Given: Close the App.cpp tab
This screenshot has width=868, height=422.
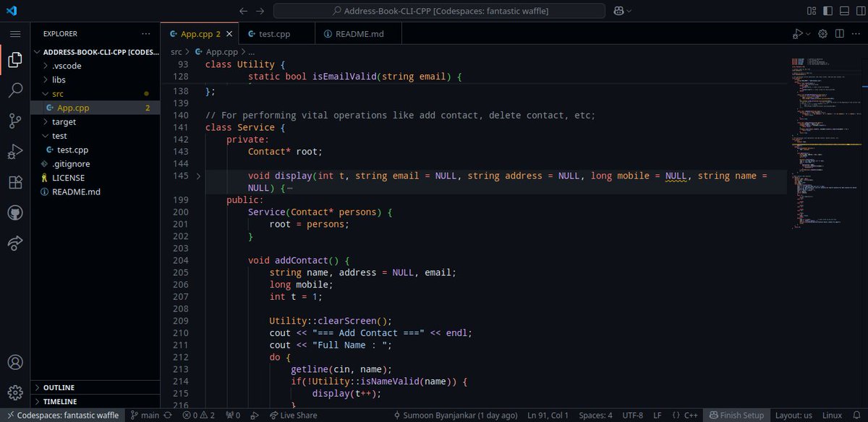Looking at the screenshot, I should pyautogui.click(x=229, y=33).
